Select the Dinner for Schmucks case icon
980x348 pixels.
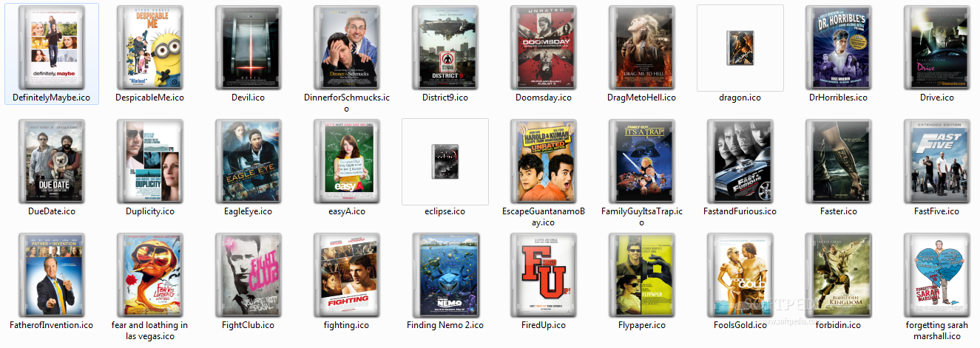347,47
